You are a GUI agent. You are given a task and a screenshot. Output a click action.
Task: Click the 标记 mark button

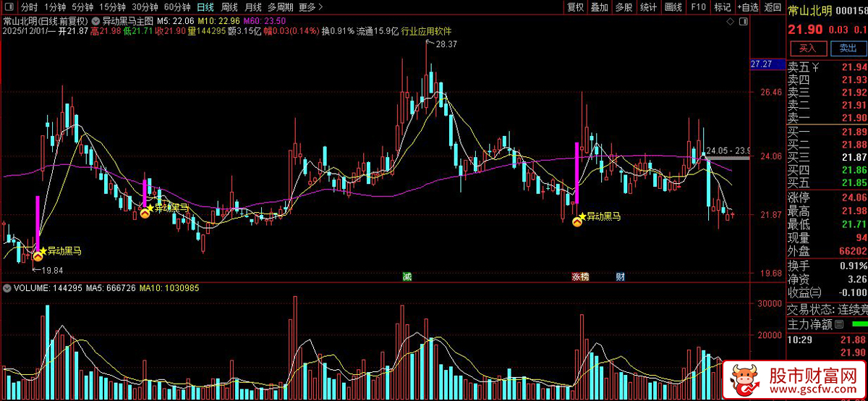coord(722,7)
